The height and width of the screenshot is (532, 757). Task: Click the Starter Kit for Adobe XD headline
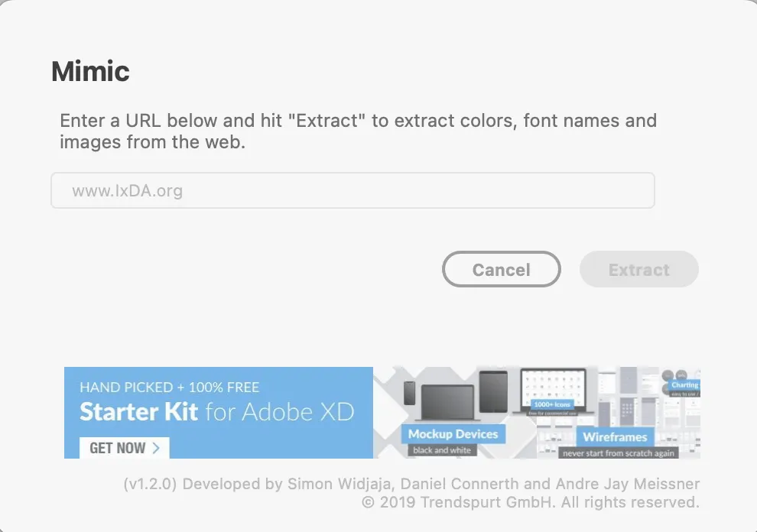[x=216, y=412]
